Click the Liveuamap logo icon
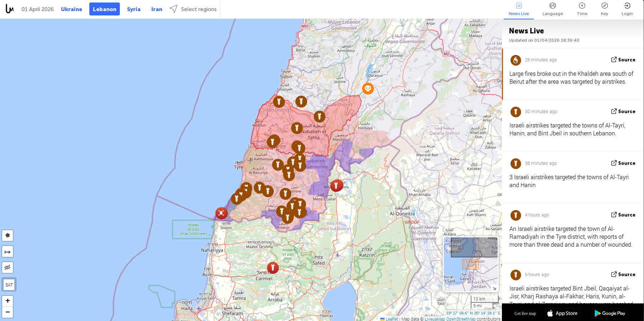 point(10,9)
